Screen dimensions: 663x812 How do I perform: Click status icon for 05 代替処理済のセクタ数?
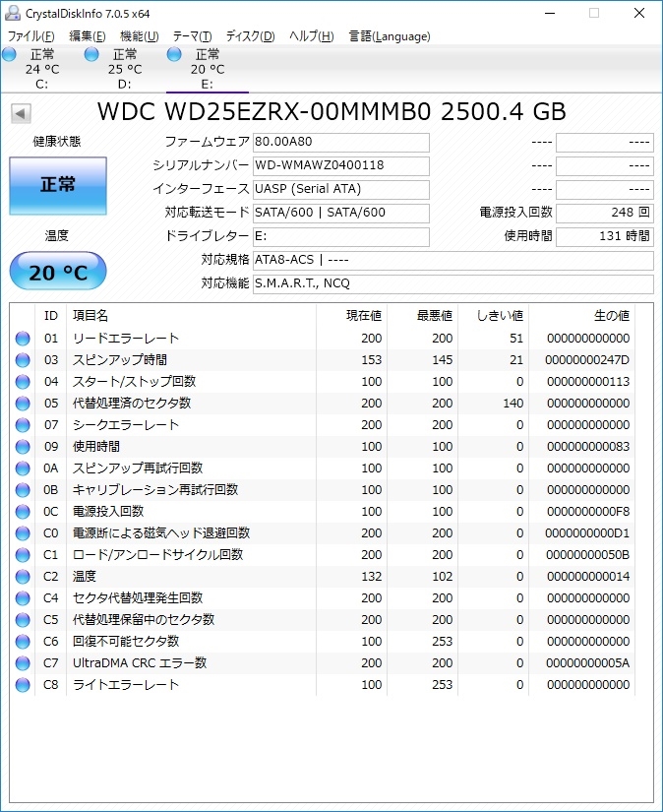[x=23, y=404]
